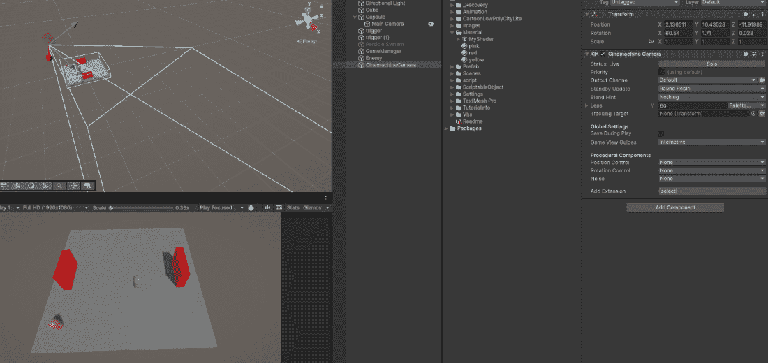Toggle the Scale constrain proportions link icon

click(651, 42)
